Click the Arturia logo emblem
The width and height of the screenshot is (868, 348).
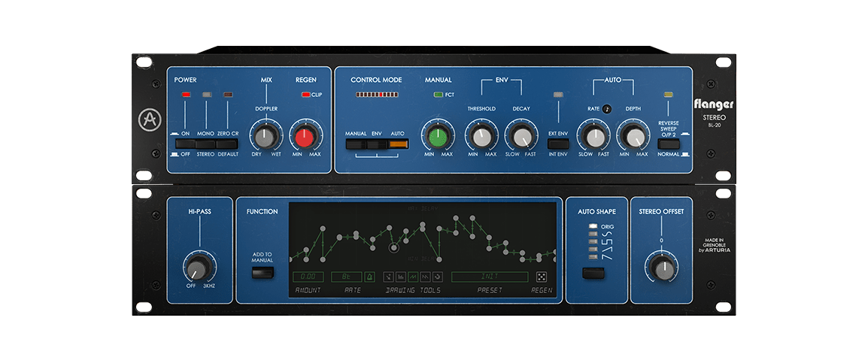click(x=149, y=119)
